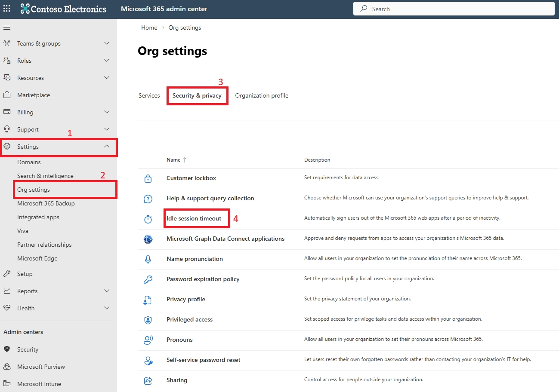Click the Contoso Electronics logo
Screen dimensions: 559x392
pos(63,9)
